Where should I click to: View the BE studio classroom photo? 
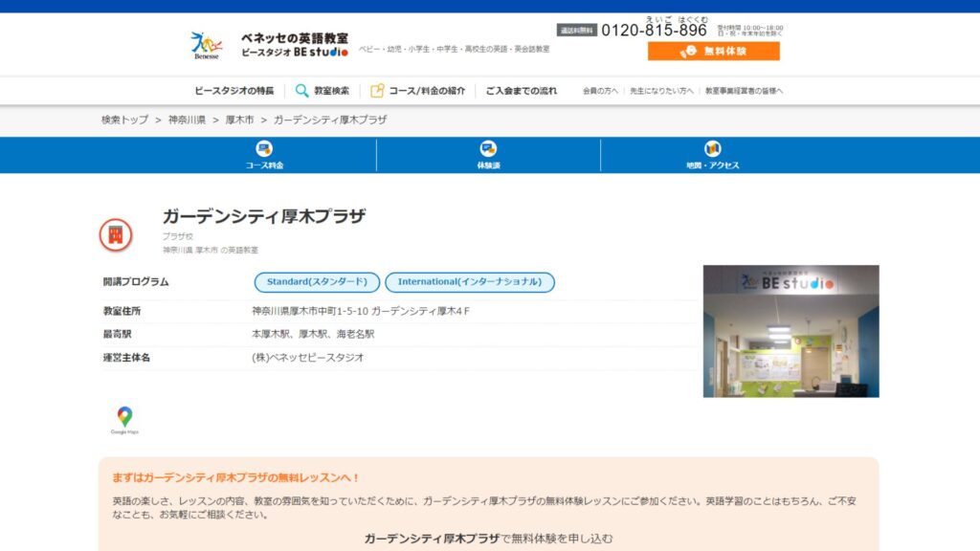(x=791, y=331)
